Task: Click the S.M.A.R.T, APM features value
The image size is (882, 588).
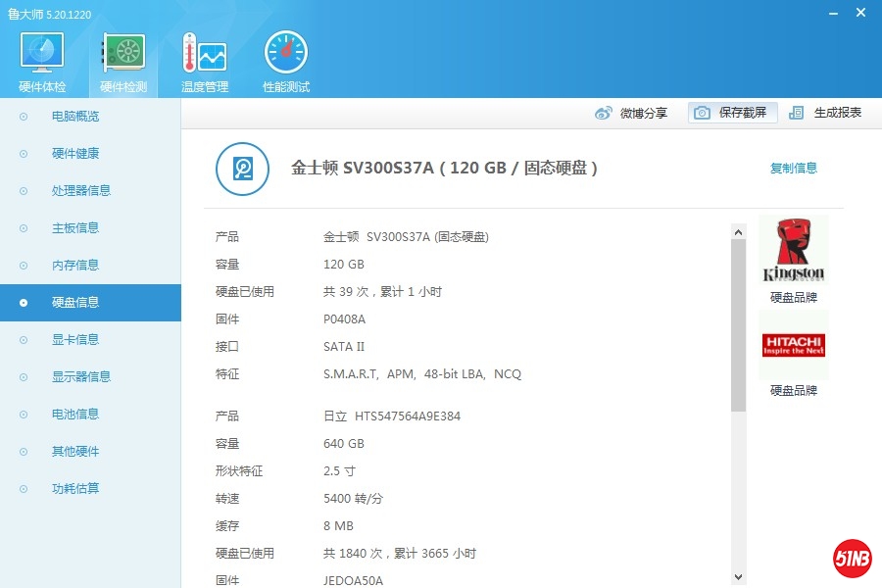Action: [x=422, y=374]
